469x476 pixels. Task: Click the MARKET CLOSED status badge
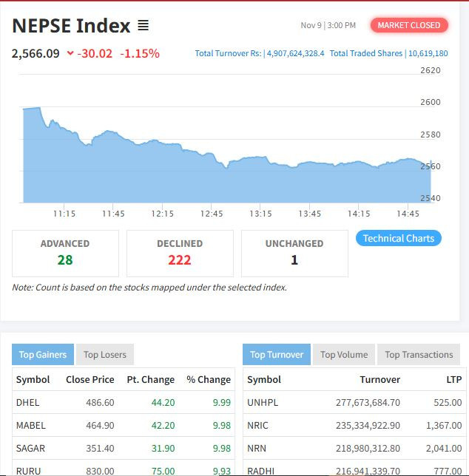tap(408, 25)
